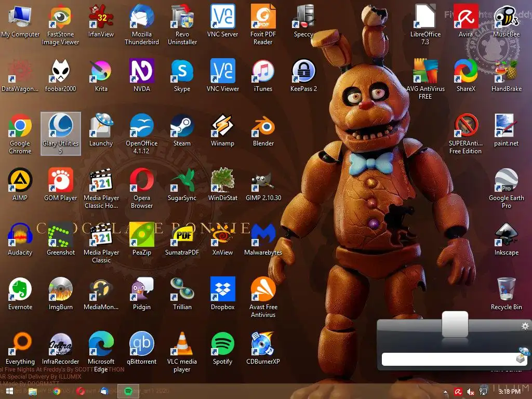The height and width of the screenshot is (399, 532).
Task: Select the Everything search shortcut
Action: [20, 349]
